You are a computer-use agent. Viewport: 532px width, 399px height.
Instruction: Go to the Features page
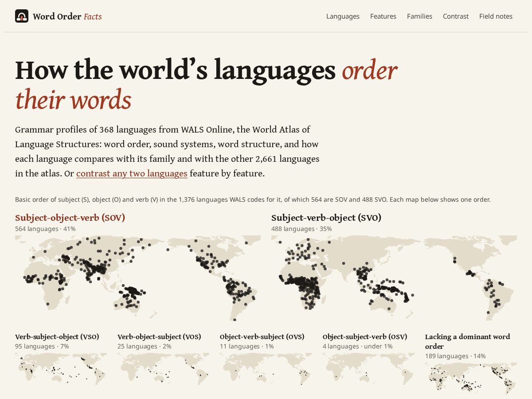[383, 16]
